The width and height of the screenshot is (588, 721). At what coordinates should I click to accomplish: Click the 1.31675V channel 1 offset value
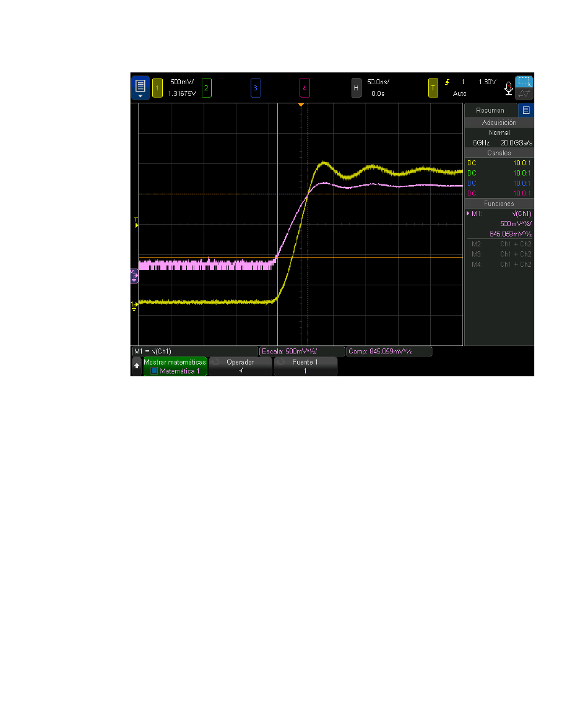point(182,93)
